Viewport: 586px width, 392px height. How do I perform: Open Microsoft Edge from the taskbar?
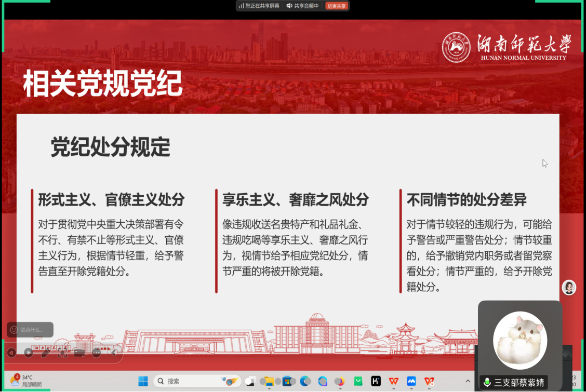tap(305, 382)
